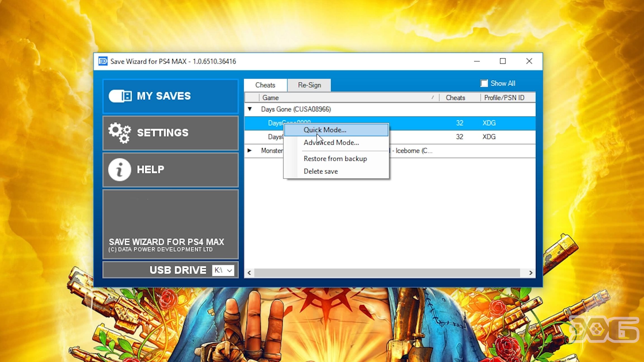Expand Days Gone CUSA08966 save group
The image size is (644, 362).
pos(249,109)
